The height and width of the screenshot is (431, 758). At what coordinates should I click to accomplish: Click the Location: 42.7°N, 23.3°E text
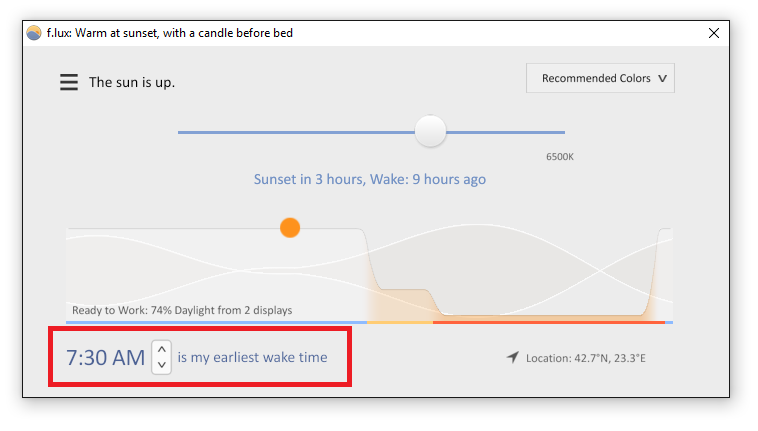click(585, 358)
